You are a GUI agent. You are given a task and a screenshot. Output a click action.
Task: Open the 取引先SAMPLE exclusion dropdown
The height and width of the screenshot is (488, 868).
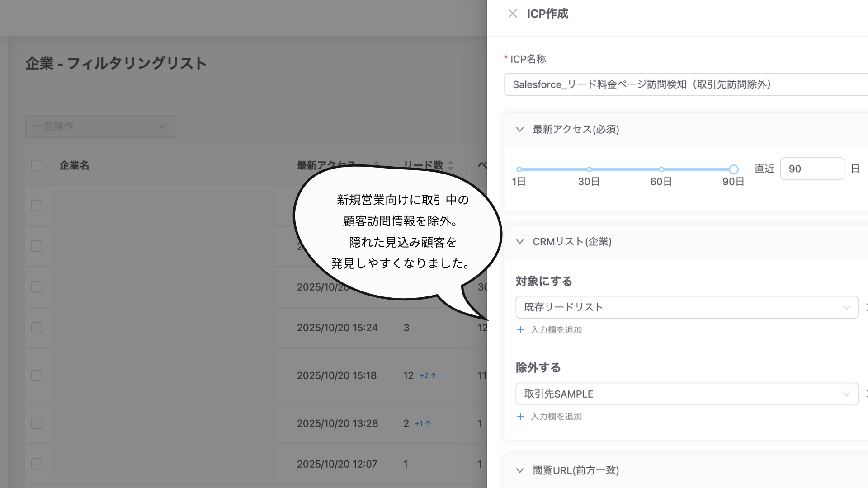(686, 394)
